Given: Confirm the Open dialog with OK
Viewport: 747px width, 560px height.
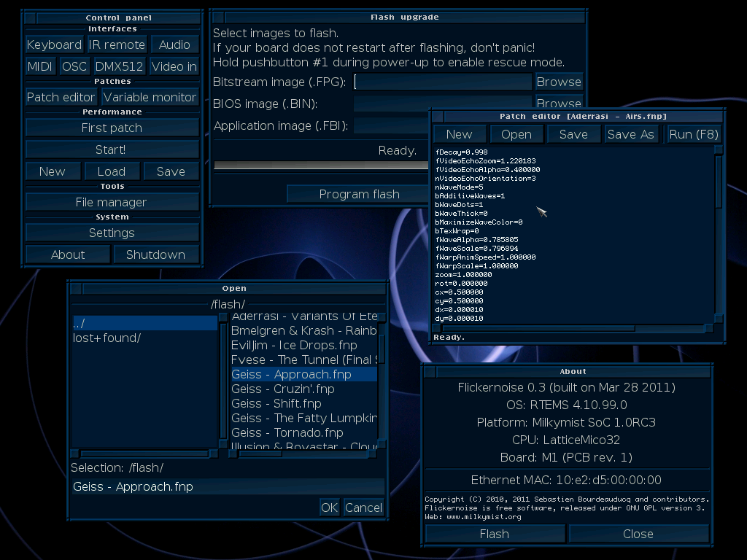Looking at the screenshot, I should pos(329,507).
